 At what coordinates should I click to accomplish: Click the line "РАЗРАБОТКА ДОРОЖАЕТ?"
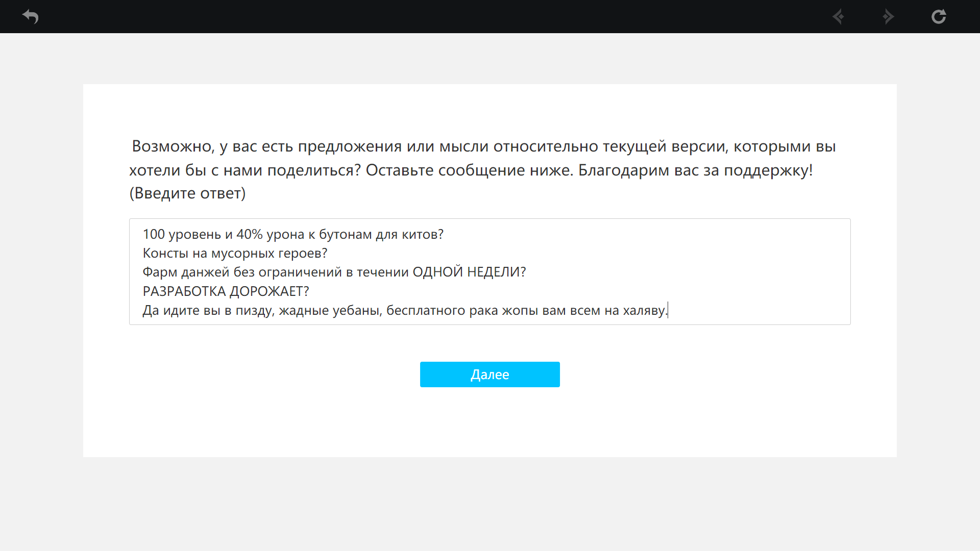[x=226, y=291]
